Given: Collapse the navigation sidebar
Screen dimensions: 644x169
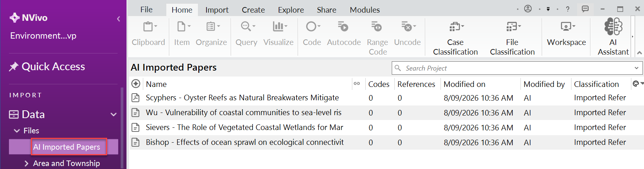Looking at the screenshot, I should [118, 19].
